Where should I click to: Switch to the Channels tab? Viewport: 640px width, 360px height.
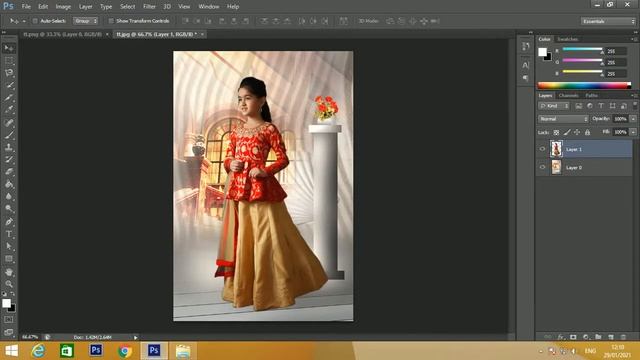point(569,96)
